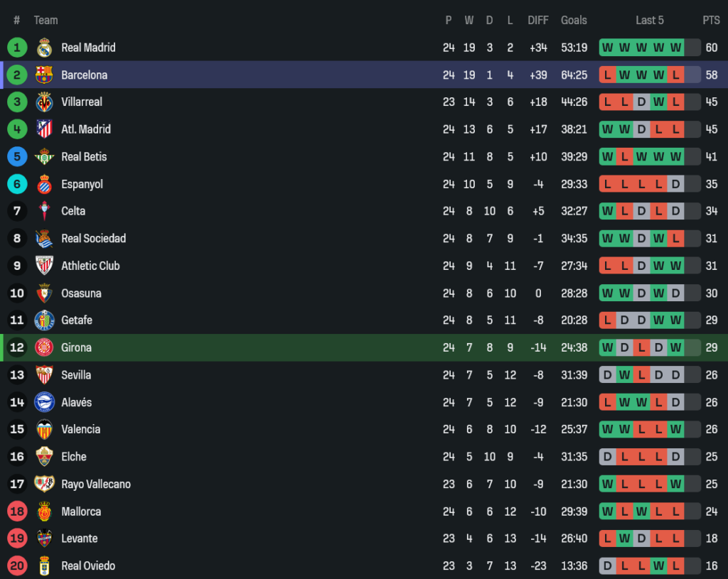Click the Real Oviedo crest icon
Viewport: 728px width, 579px height.
(x=44, y=566)
